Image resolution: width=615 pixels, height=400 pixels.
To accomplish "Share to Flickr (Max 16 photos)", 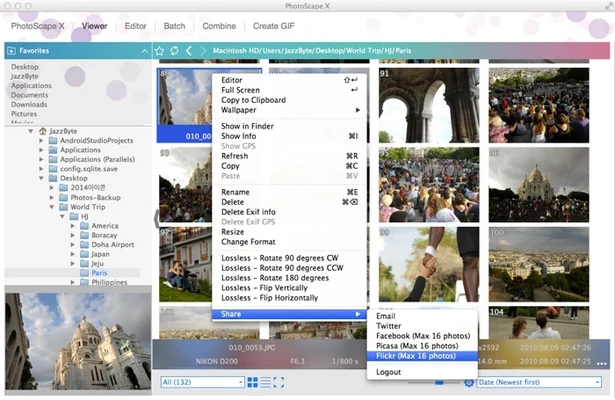I will coord(422,356).
